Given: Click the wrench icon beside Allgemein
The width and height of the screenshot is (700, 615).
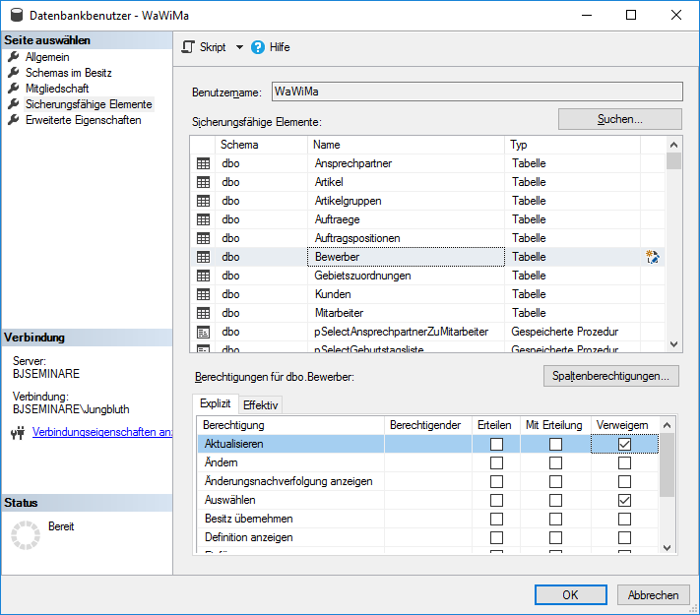Looking at the screenshot, I should [x=14, y=57].
